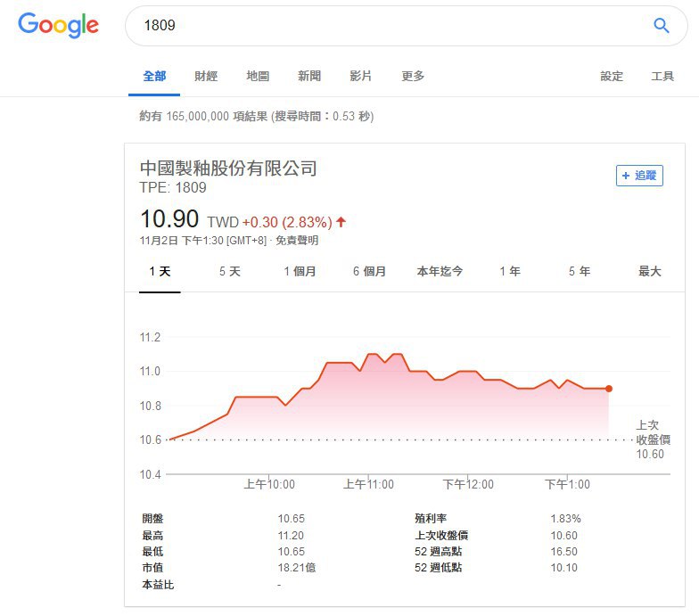Click the result count text 約有 165,000,000 項結果

tap(203, 116)
